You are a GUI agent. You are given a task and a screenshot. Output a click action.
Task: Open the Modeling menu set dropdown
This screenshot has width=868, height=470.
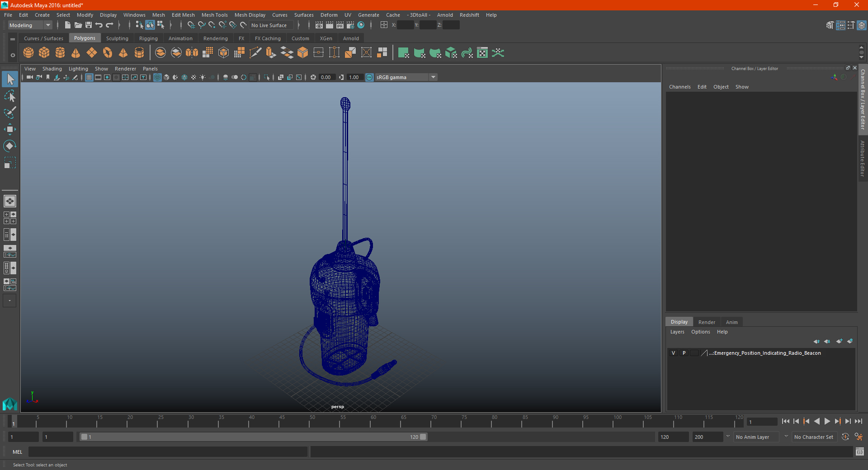30,25
